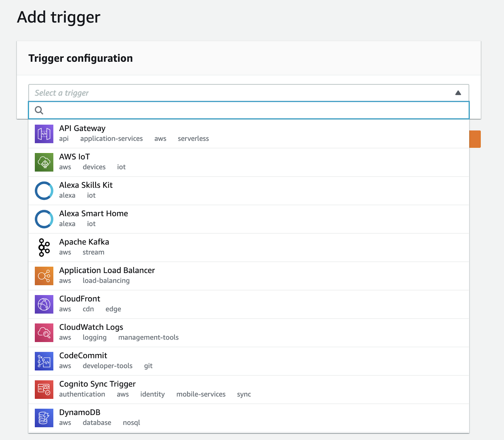Choose CodeCommit from the list
The height and width of the screenshot is (440, 504).
pos(249,361)
